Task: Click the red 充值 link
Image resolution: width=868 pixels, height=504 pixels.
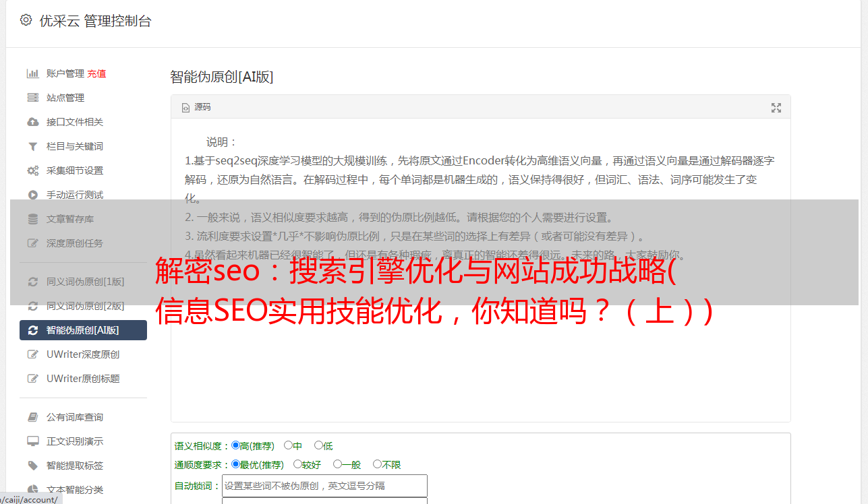Action: pyautogui.click(x=96, y=73)
